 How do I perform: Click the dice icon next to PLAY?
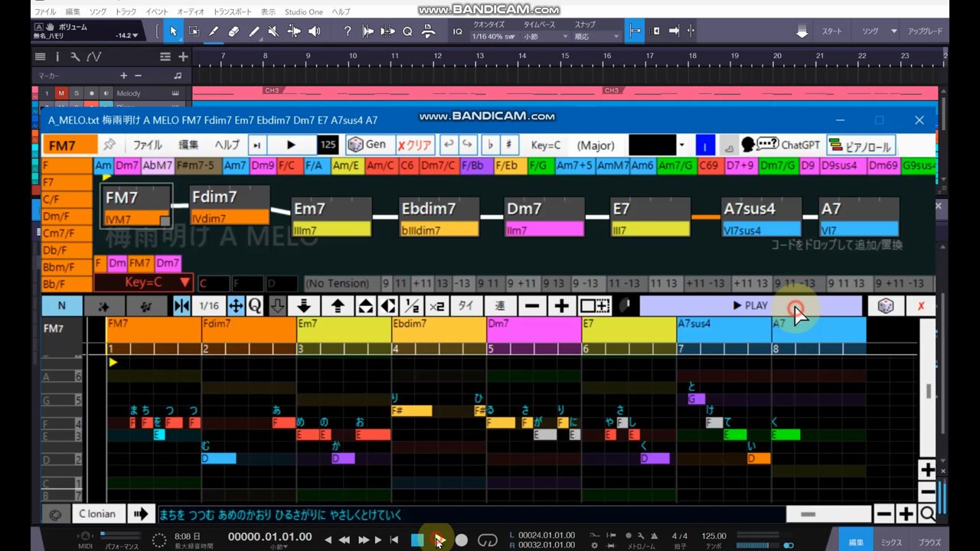(x=885, y=306)
